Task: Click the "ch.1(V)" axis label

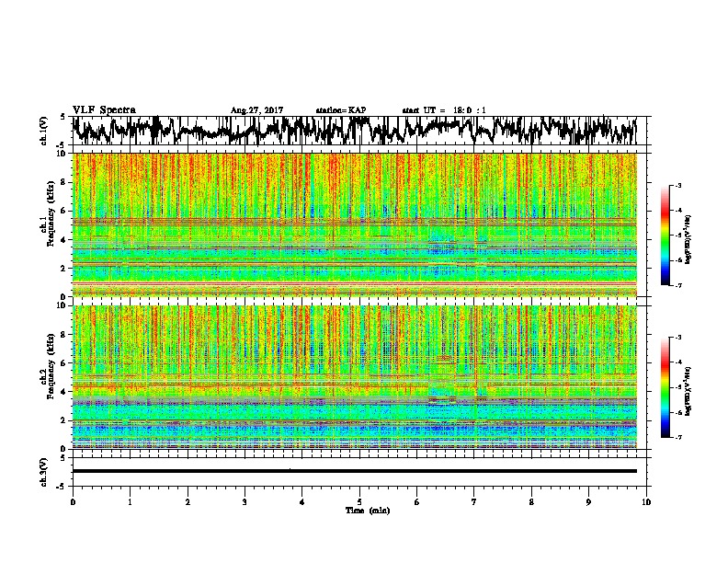Action: coord(44,131)
